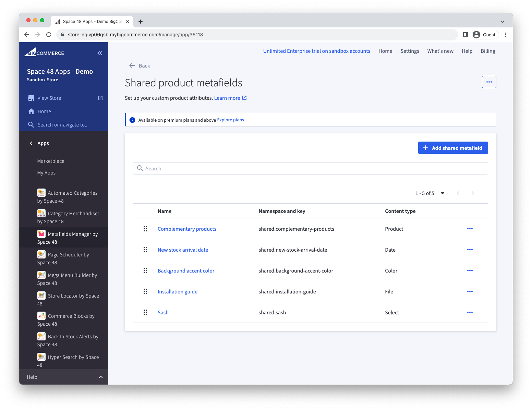Open the Sash metafield
This screenshot has width=532, height=410.
(x=163, y=312)
